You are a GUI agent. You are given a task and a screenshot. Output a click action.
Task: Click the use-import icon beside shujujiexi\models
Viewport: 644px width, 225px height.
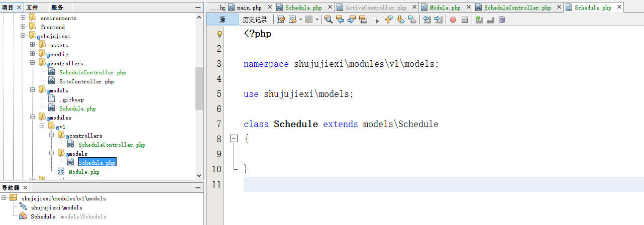23,207
